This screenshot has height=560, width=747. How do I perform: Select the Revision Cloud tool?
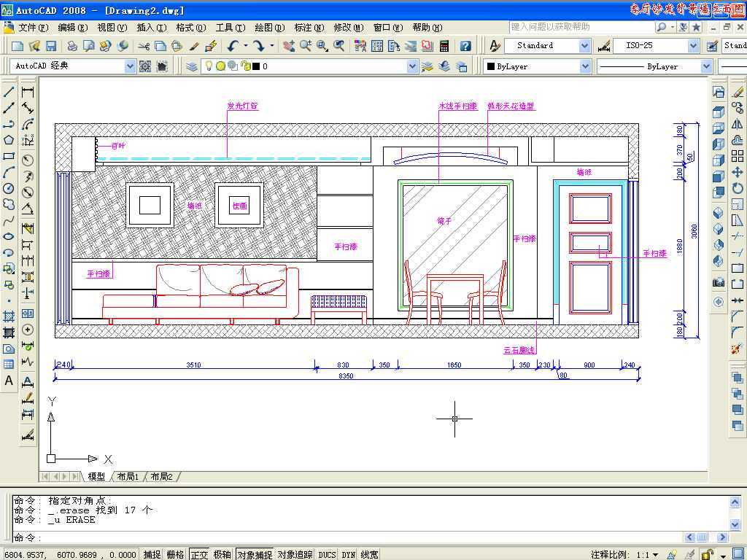click(x=9, y=204)
